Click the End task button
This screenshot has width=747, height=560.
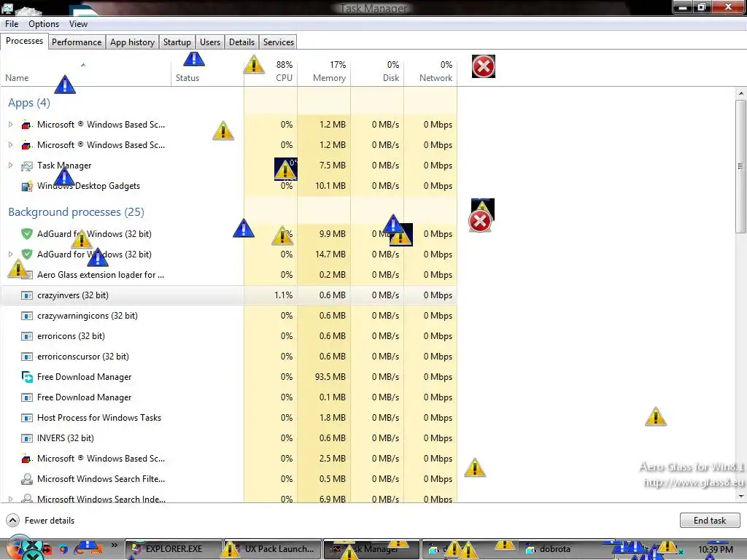[x=710, y=520]
